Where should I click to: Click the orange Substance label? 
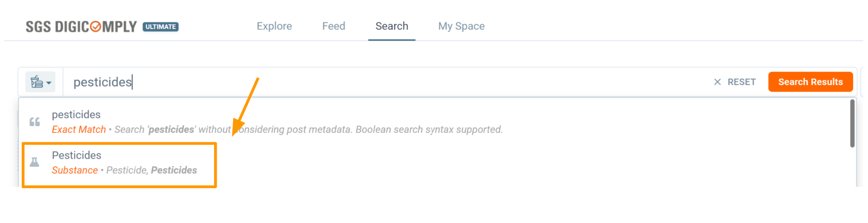click(x=74, y=170)
